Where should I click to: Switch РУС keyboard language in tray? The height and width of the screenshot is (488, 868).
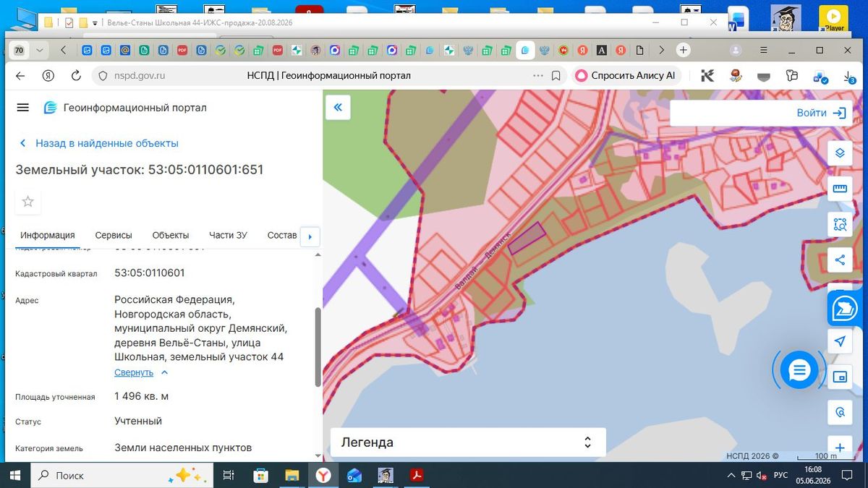781,475
